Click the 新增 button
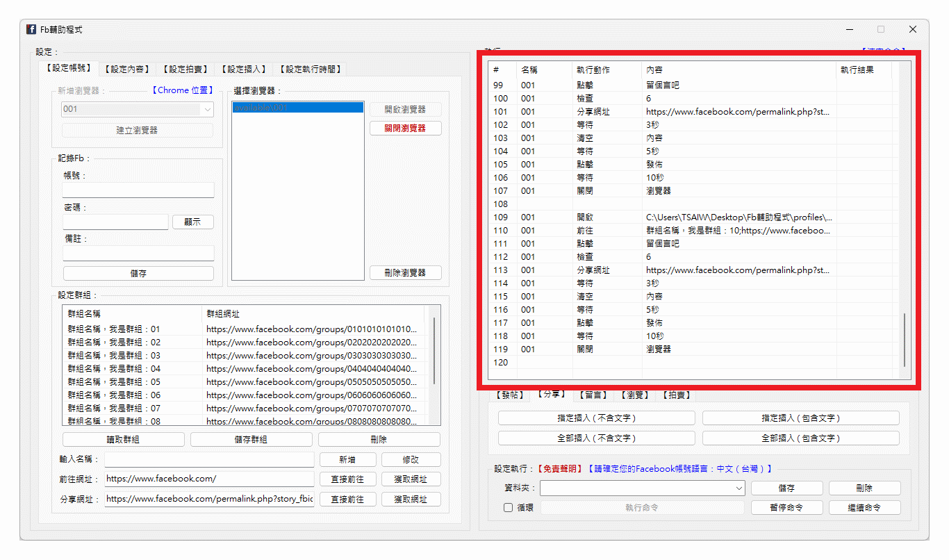Image resolution: width=949 pixels, height=560 pixels. [x=348, y=459]
